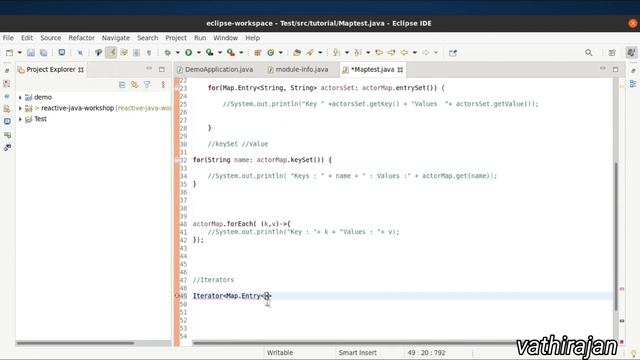The image size is (640, 360).
Task: Open the Coverage dropdown arrow
Action: coord(220,53)
